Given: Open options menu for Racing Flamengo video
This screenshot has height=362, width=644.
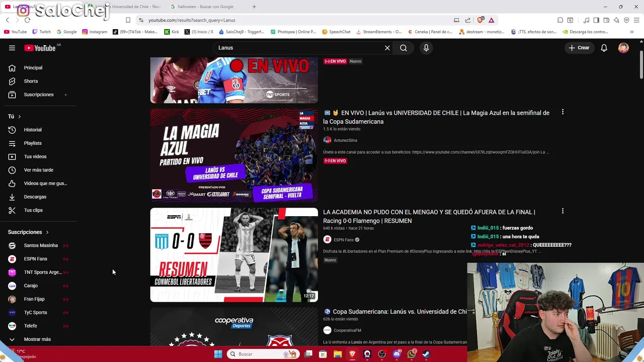Looking at the screenshot, I should (x=562, y=211).
